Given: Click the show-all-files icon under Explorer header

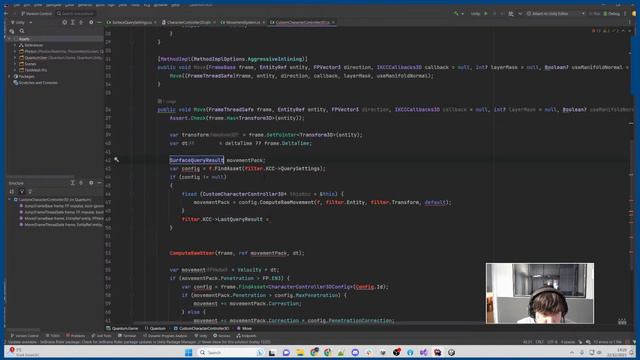Looking at the screenshot, I should [12, 31].
